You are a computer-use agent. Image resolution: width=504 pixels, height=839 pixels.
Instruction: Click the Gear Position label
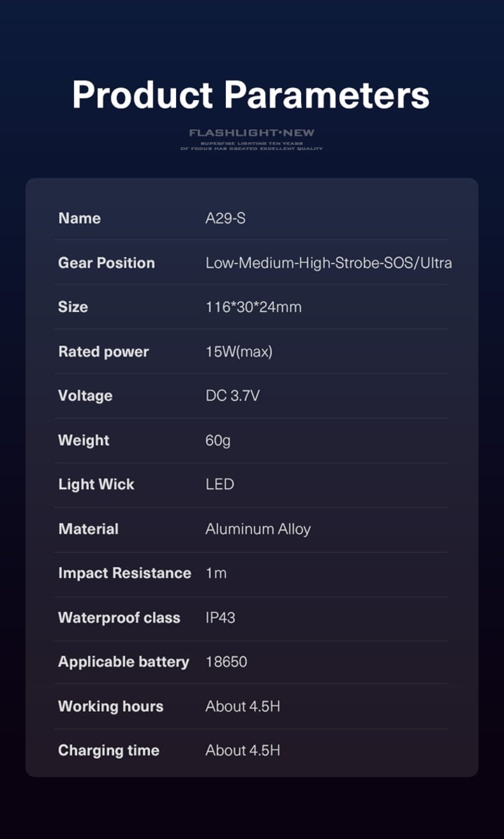[107, 263]
